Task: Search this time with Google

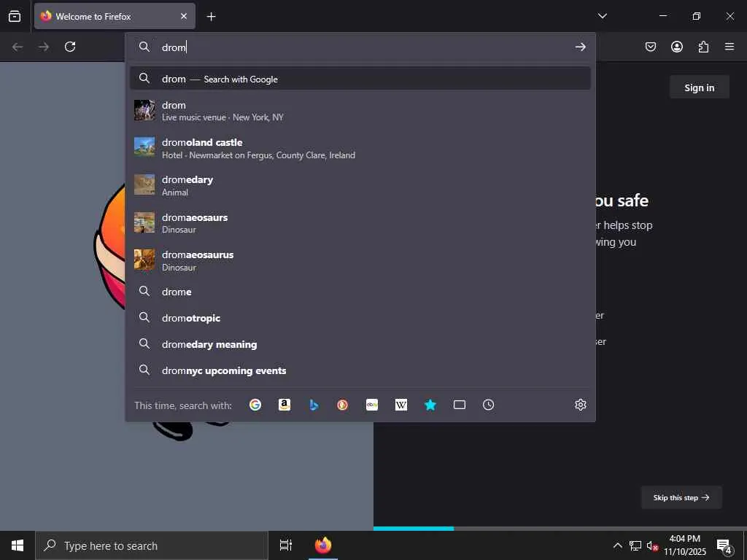Action: tap(255, 405)
